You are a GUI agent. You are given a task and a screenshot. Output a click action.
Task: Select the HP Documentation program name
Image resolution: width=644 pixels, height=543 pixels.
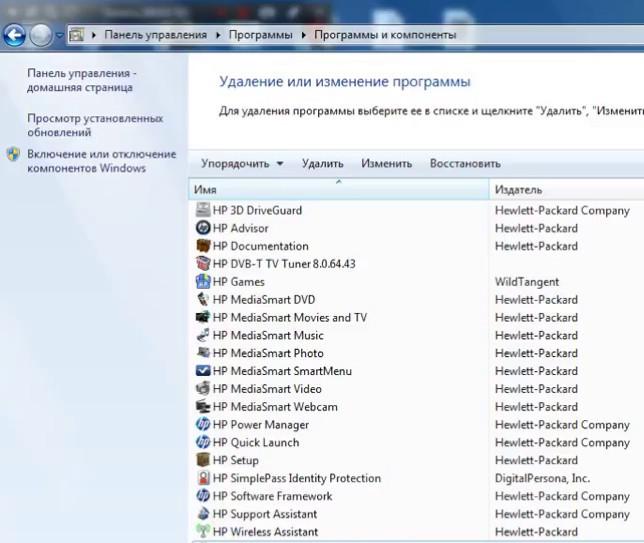coord(261,246)
